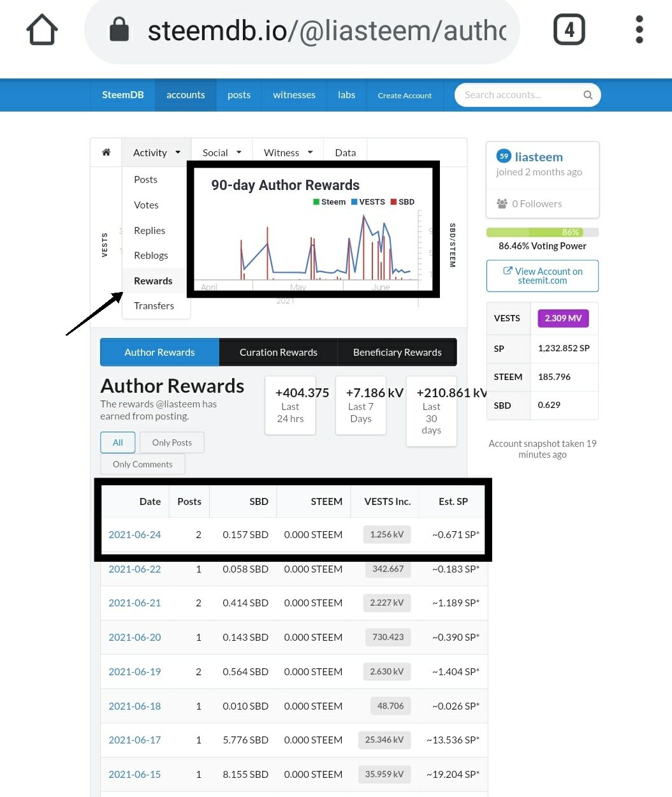Click the followers people icon
Screen dimensions: 672x797
click(x=502, y=204)
